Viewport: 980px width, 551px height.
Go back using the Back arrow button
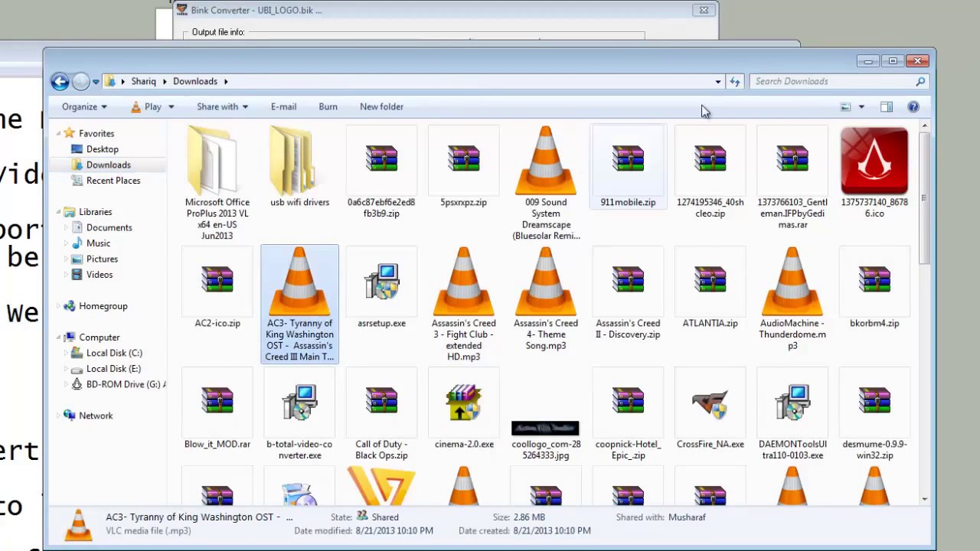point(60,81)
